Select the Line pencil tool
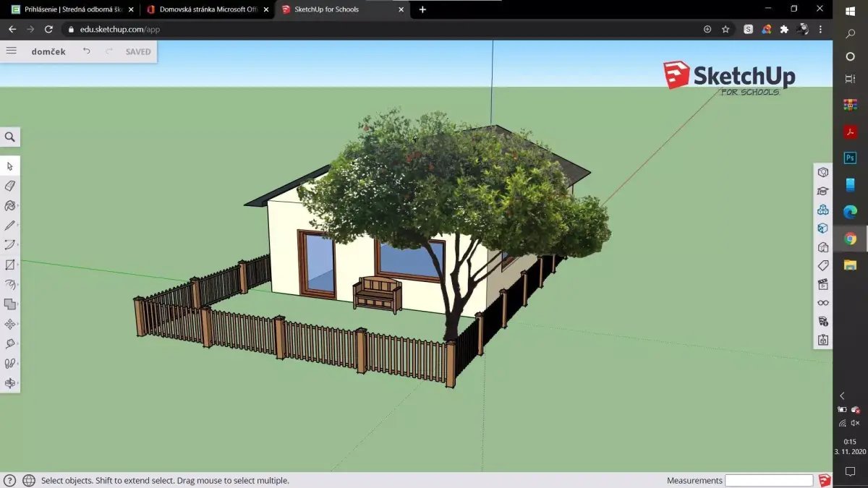 (x=10, y=226)
